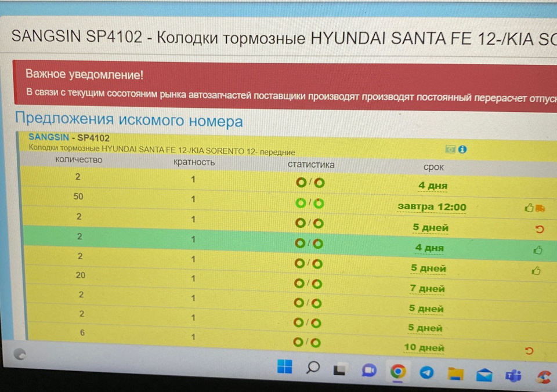View product details via blue info icon
Viewport: 557px width, 392px height.
pos(462,149)
